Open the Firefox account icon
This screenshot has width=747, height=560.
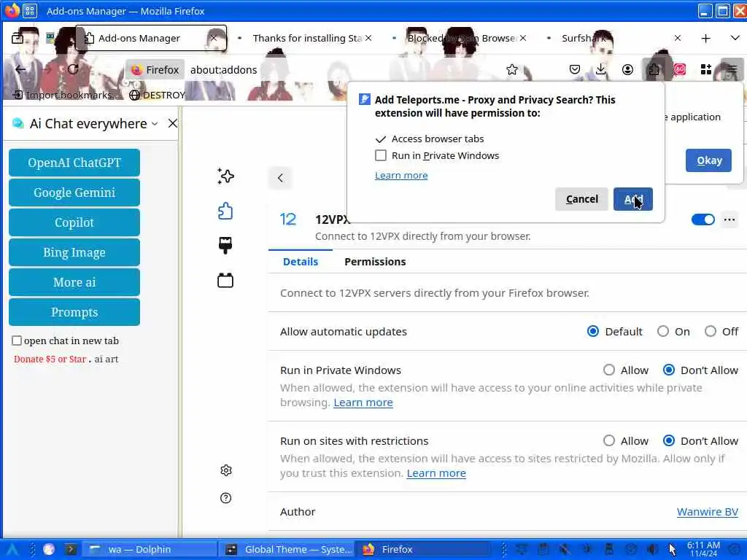click(x=628, y=69)
